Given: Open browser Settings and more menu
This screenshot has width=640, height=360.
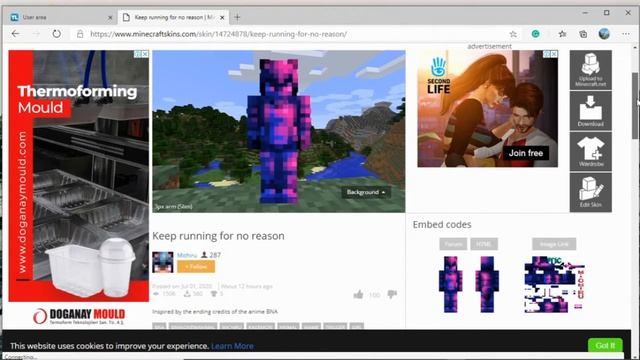Looking at the screenshot, I should (x=626, y=34).
